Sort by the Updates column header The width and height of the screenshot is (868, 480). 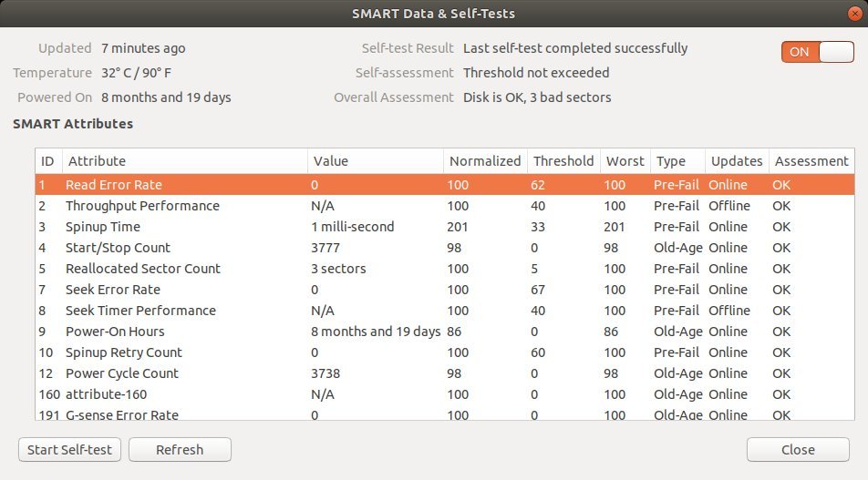pos(737,161)
